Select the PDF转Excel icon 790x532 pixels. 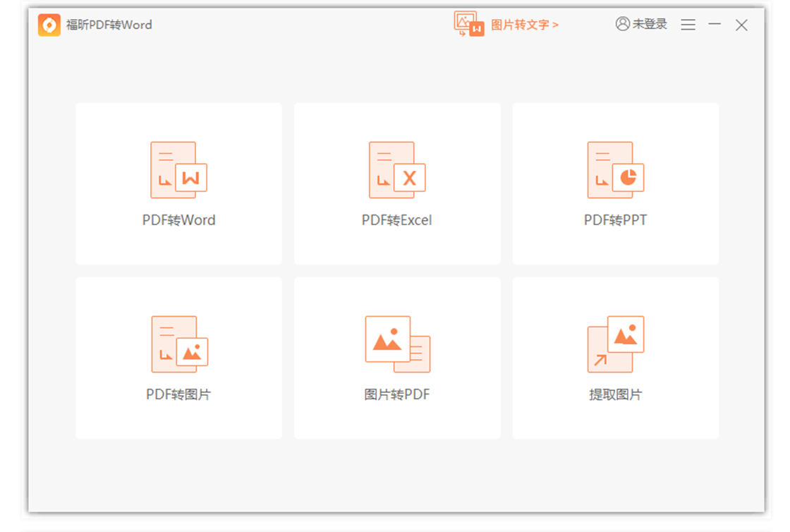pos(397,171)
